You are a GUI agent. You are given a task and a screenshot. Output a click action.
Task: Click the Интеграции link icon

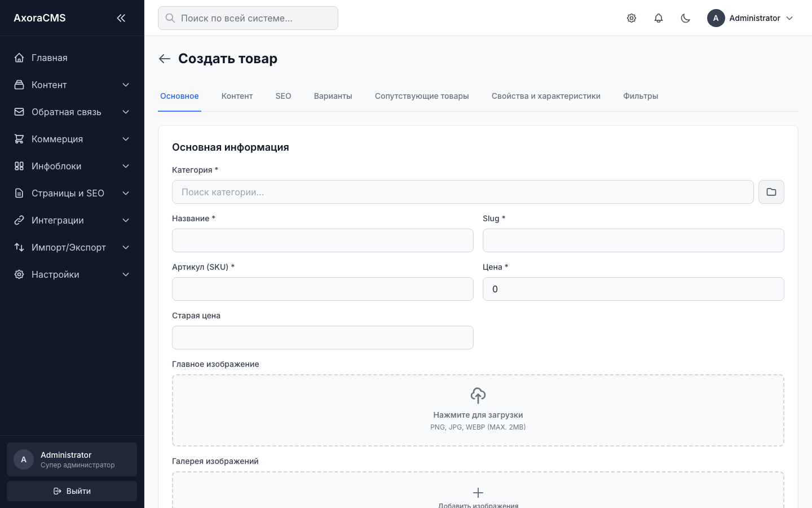pos(19,220)
